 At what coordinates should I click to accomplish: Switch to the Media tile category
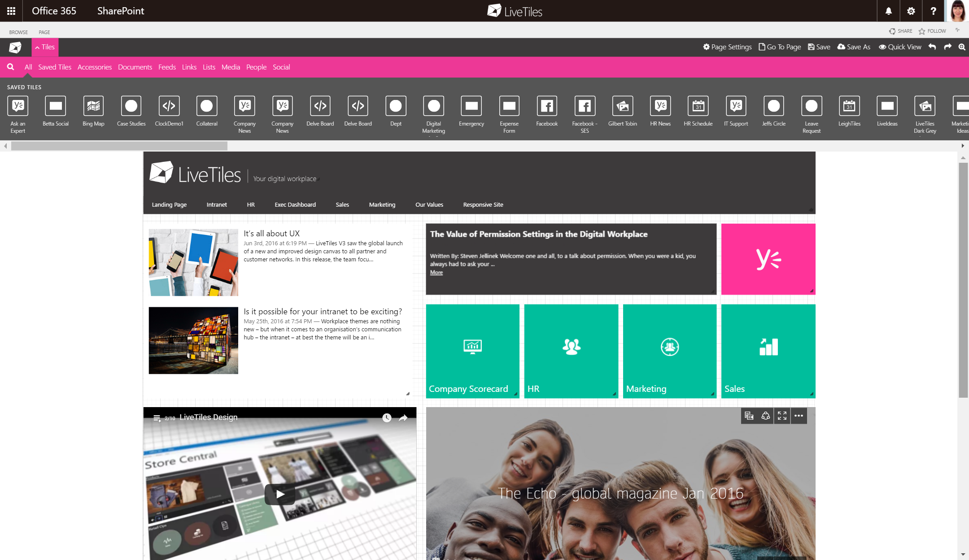231,67
